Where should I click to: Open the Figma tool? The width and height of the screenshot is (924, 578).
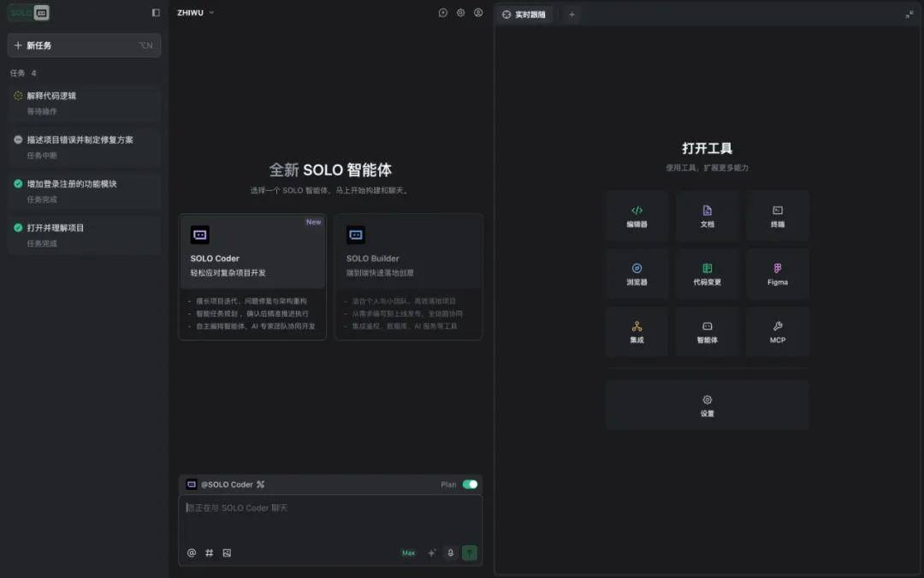(x=777, y=274)
